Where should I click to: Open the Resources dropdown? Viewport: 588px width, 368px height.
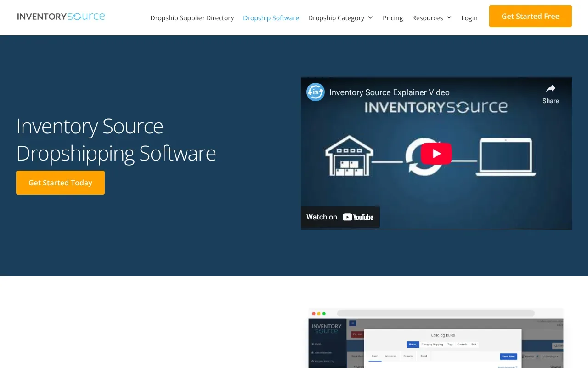coord(431,17)
